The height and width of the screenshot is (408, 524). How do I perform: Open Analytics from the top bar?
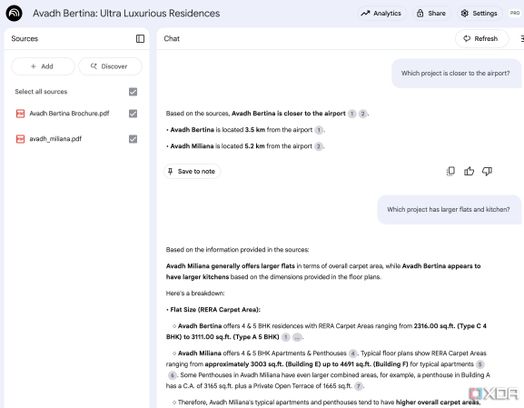[381, 13]
